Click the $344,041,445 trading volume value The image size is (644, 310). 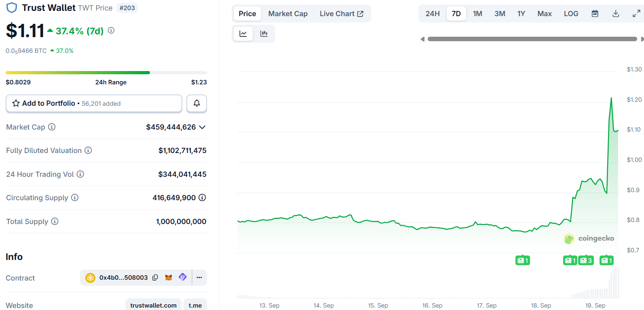(182, 174)
